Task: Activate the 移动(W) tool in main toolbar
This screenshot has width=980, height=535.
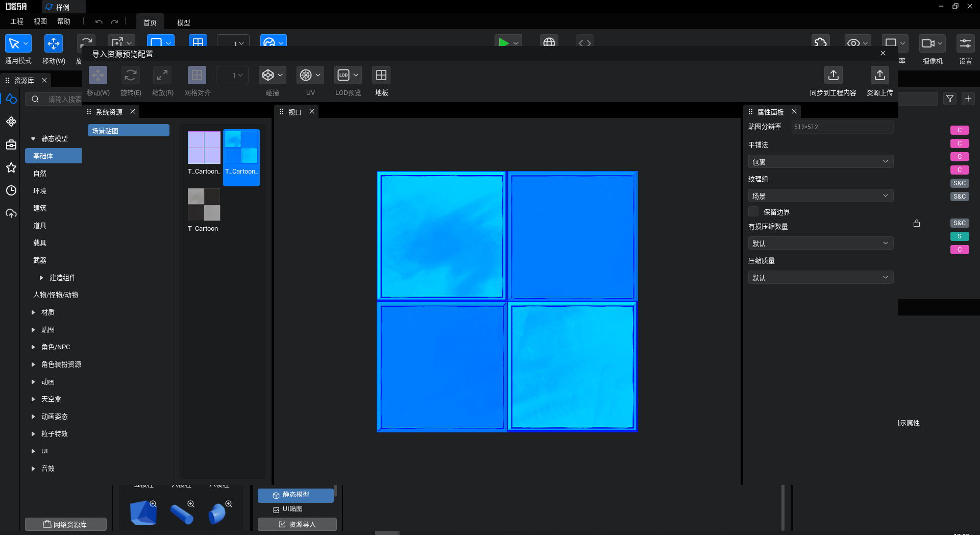Action: click(x=53, y=43)
